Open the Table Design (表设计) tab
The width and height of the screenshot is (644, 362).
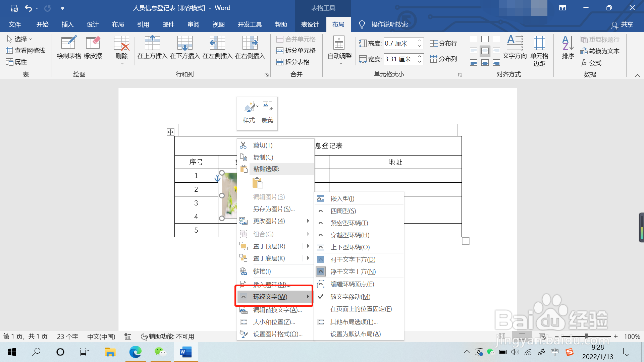(310, 24)
